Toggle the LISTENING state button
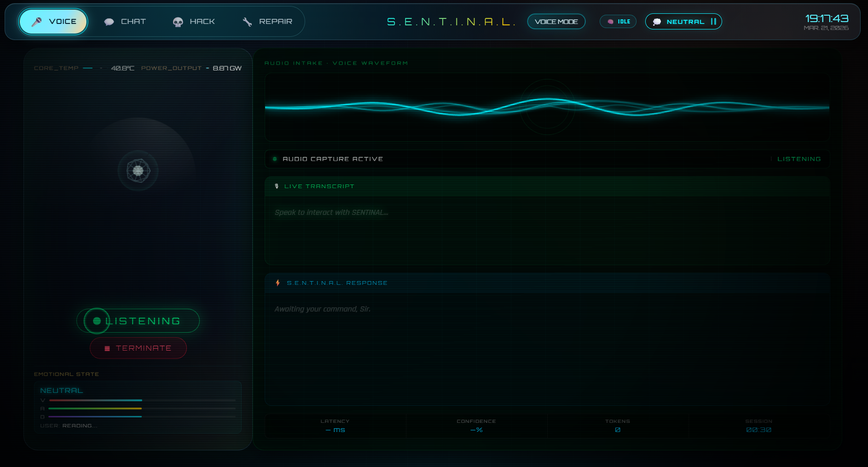This screenshot has height=467, width=868. (x=138, y=321)
